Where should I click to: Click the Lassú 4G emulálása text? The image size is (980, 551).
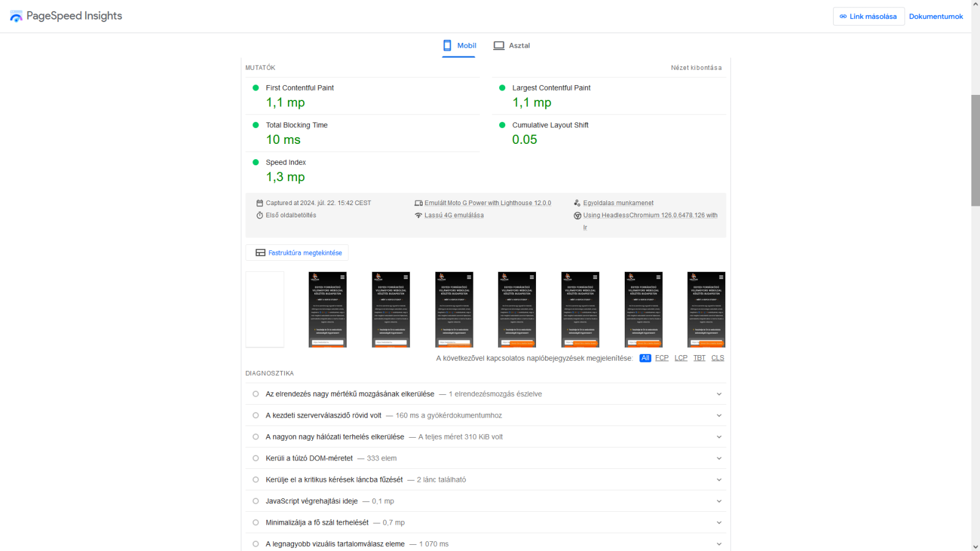[454, 216]
